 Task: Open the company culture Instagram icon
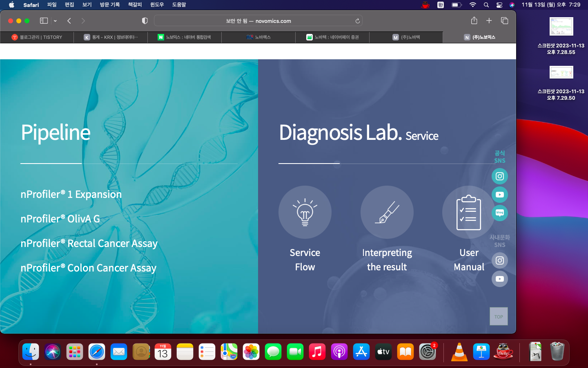499,260
